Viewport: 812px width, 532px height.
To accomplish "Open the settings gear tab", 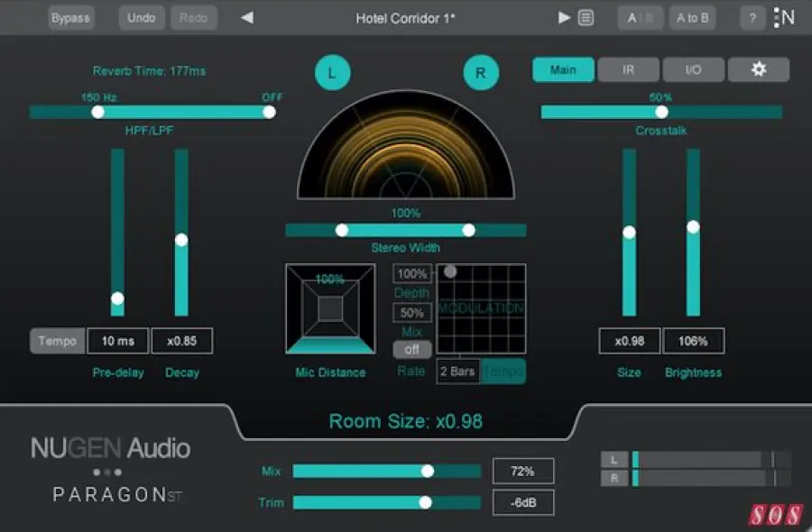I will 758,69.
